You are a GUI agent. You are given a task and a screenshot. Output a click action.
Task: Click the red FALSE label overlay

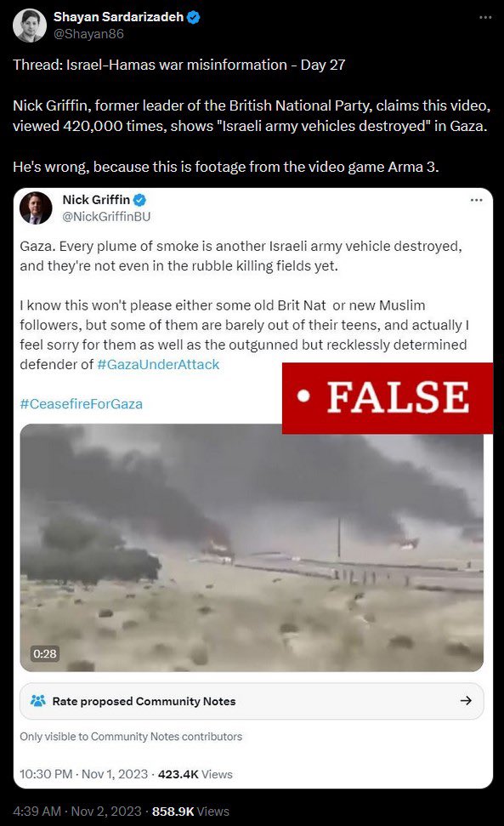tap(388, 398)
